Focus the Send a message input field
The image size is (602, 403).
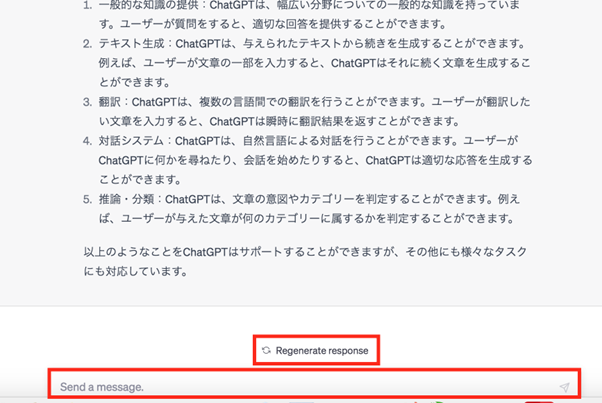tap(314, 385)
